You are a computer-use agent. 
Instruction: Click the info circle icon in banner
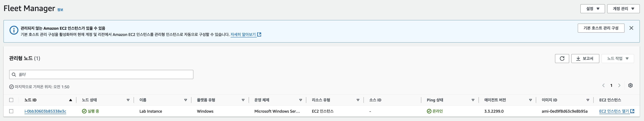pyautogui.click(x=14, y=30)
